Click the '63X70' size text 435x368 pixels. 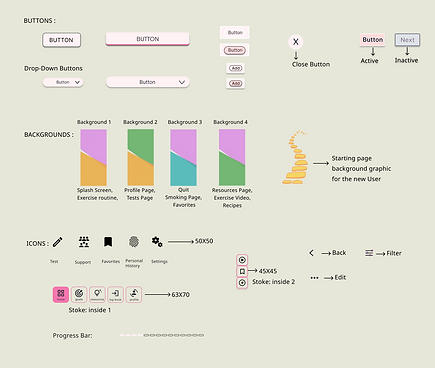(181, 295)
